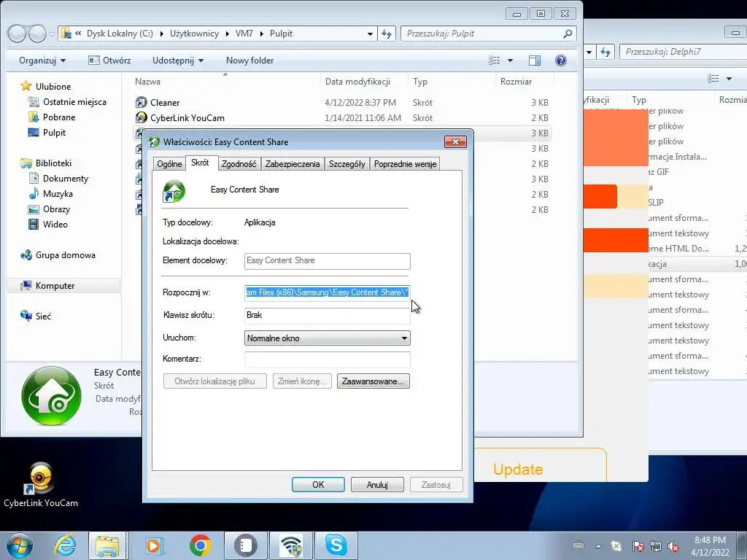747x560 pixels.
Task: Click into the Rozpocznij w field
Action: point(327,292)
